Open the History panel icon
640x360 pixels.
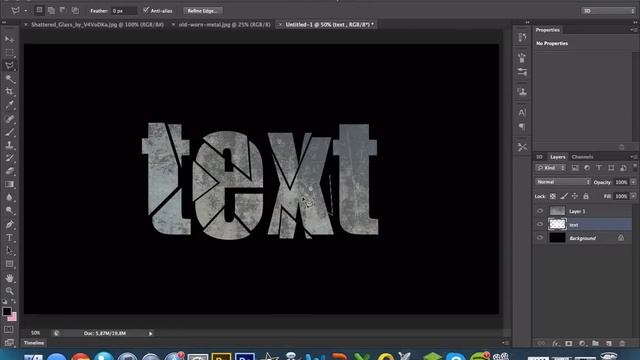522,38
